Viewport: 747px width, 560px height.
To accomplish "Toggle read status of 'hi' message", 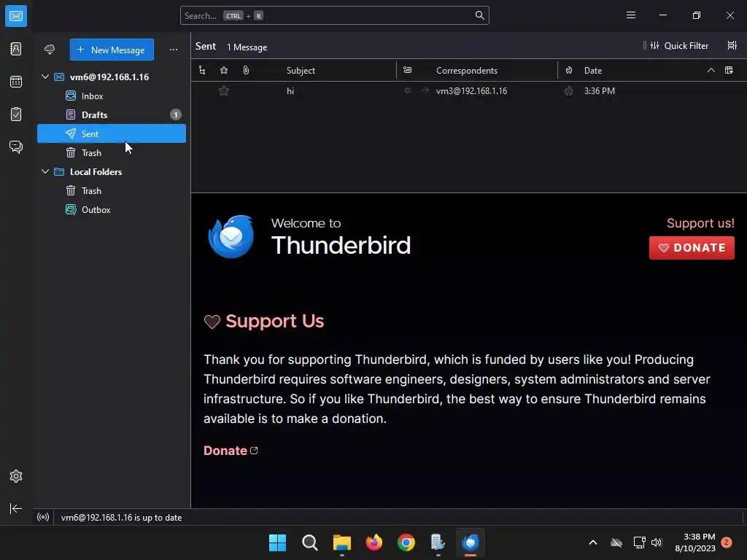I will [407, 90].
